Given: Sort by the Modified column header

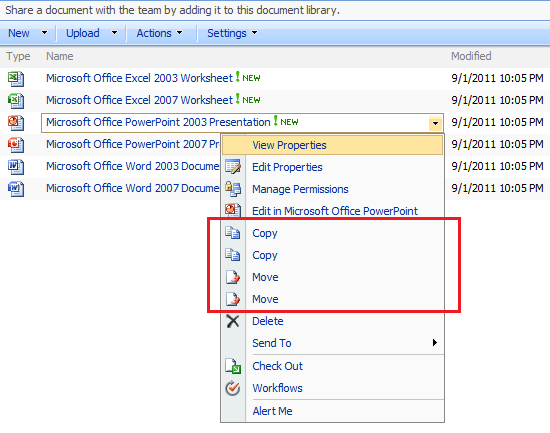Looking at the screenshot, I should (471, 56).
